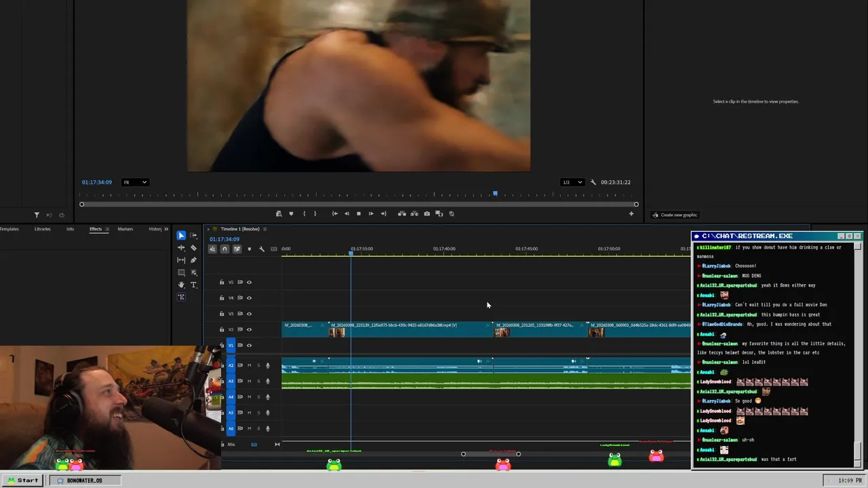The width and height of the screenshot is (868, 488).
Task: Click the Mark Out bracket button
Action: tap(315, 213)
